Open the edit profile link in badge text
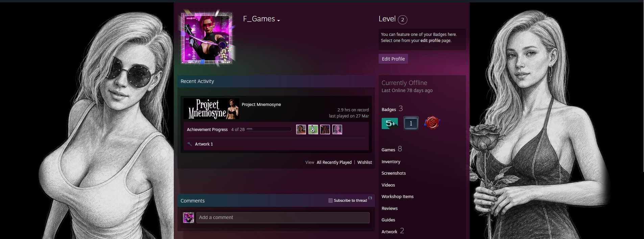The height and width of the screenshot is (239, 644). click(430, 41)
